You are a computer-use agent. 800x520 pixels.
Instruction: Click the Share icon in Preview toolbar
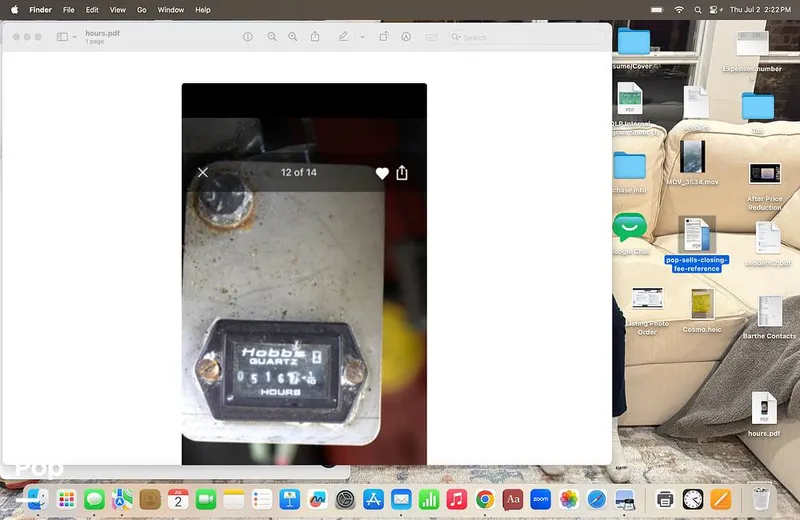pos(315,36)
